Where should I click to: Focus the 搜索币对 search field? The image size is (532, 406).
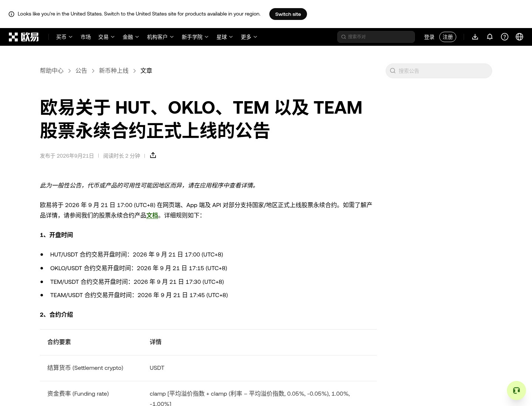[x=376, y=37]
